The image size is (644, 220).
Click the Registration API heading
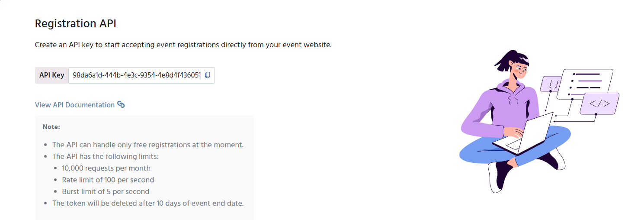(x=76, y=23)
